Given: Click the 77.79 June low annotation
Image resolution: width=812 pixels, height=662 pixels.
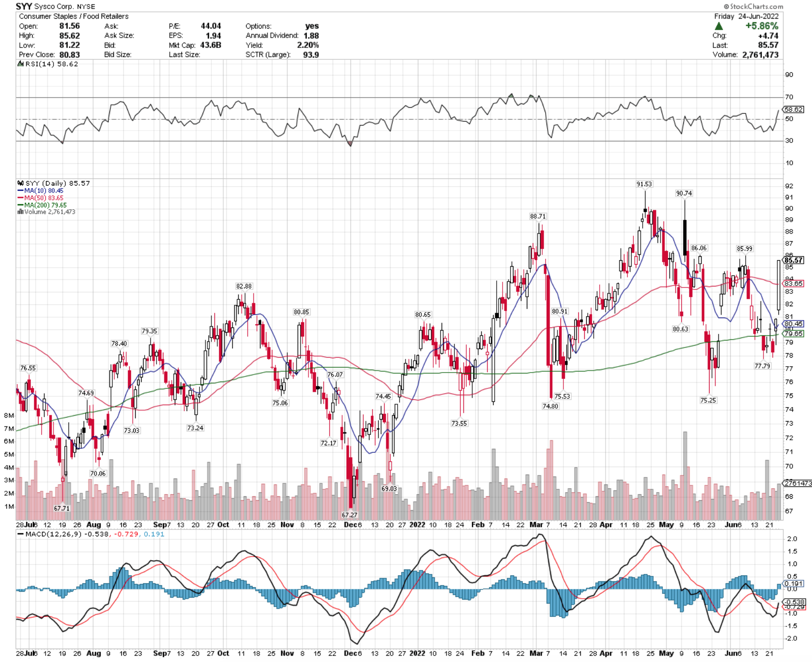Looking at the screenshot, I should (x=762, y=366).
